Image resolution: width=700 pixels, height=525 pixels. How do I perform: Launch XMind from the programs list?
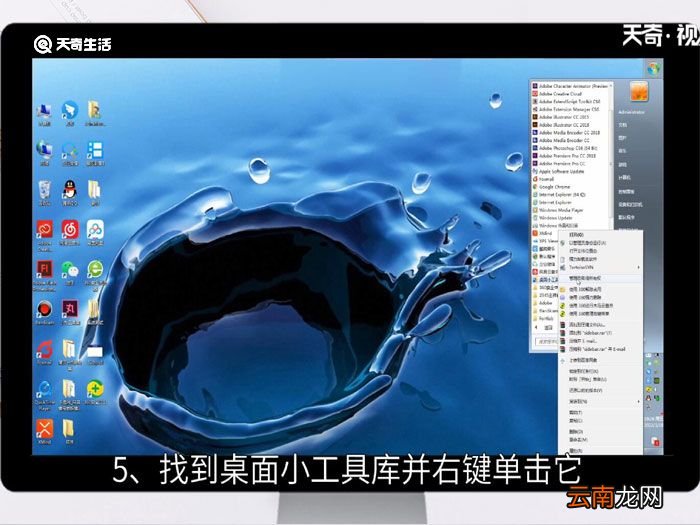click(x=542, y=233)
